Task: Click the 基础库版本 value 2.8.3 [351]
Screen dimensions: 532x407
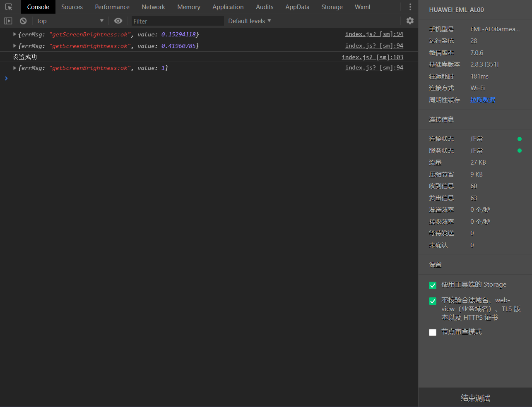Action: (x=484, y=64)
